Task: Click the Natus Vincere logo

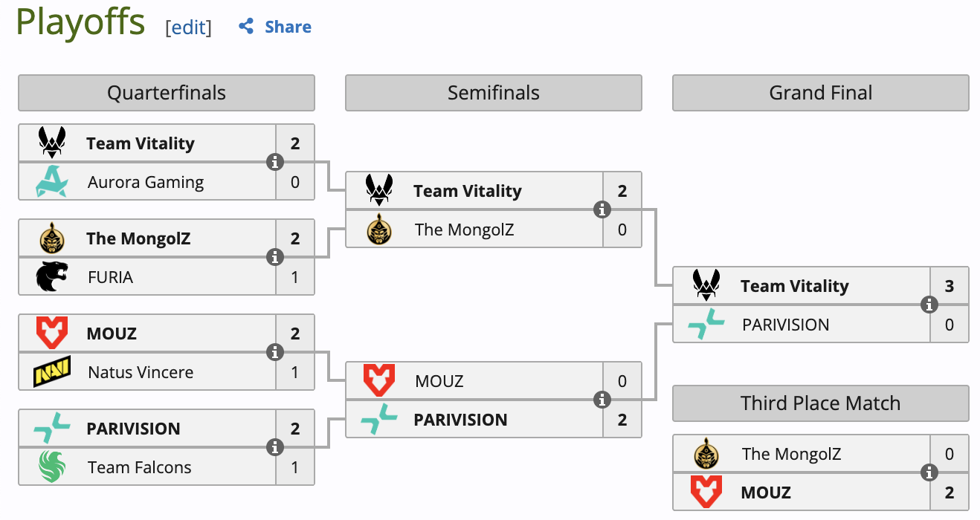Action: [x=52, y=372]
